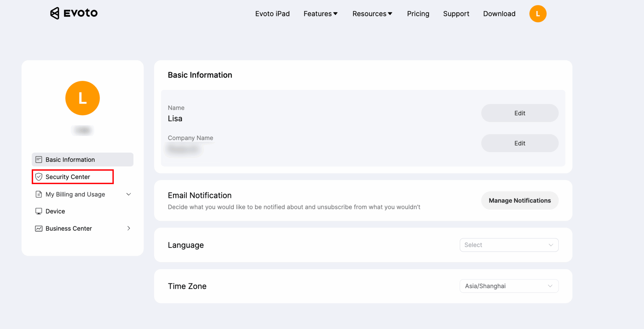Click the My Billing and Usage page icon
The width and height of the screenshot is (644, 329).
coord(38,194)
